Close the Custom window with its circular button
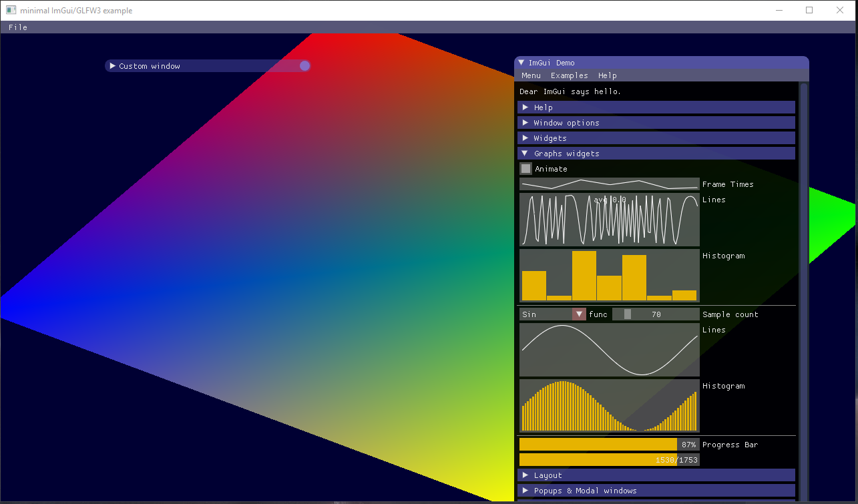 click(x=304, y=65)
